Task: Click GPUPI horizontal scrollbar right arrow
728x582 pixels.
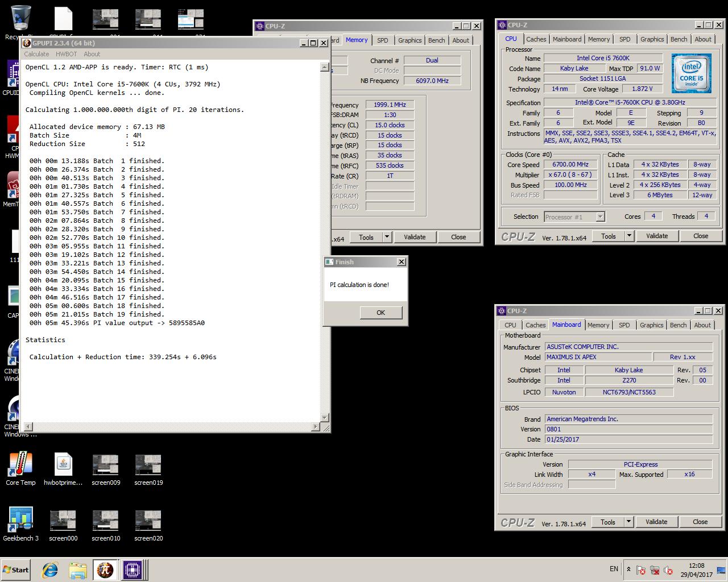Action: [316, 426]
